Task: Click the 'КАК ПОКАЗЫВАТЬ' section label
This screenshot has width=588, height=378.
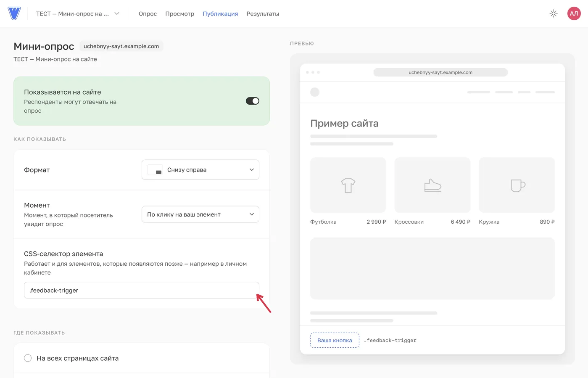Action: (40, 139)
